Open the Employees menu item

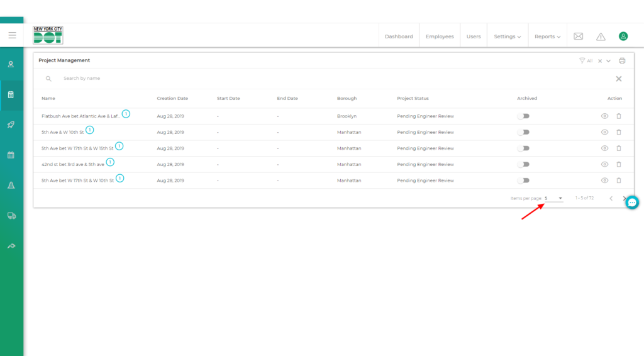[x=440, y=36]
